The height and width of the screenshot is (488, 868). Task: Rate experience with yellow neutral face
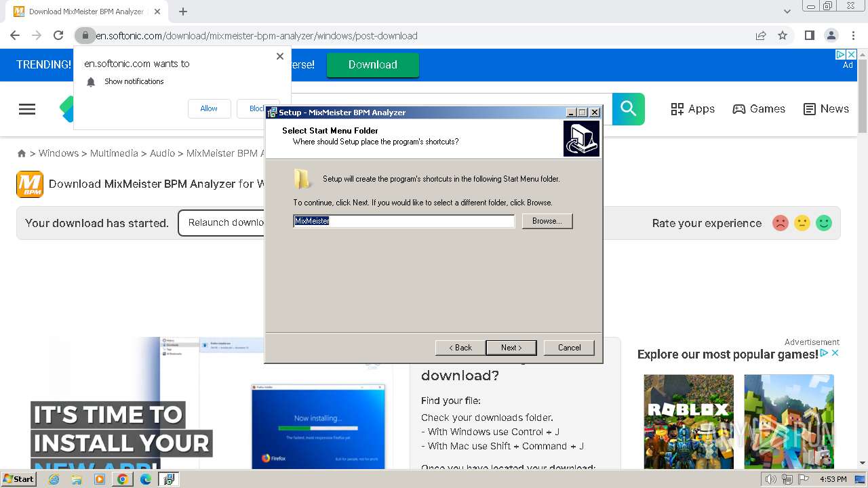[802, 223]
